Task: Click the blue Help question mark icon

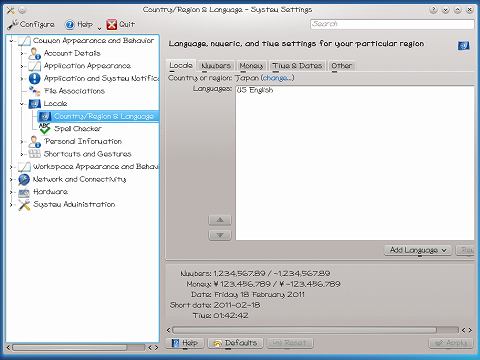Action: [x=70, y=24]
